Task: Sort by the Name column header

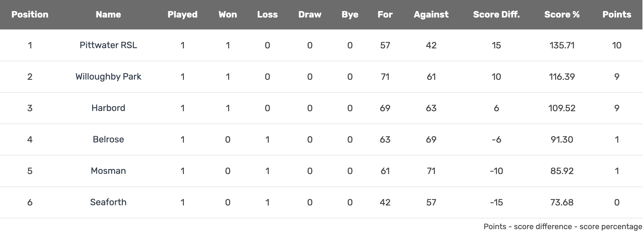Action: point(108,14)
